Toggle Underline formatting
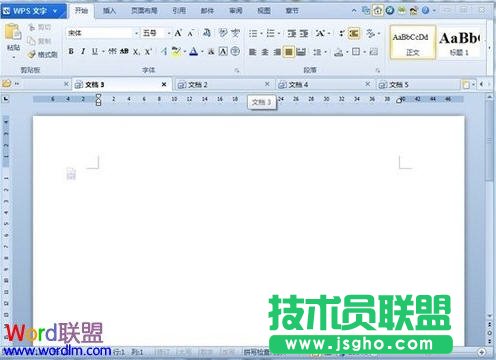 coord(95,51)
